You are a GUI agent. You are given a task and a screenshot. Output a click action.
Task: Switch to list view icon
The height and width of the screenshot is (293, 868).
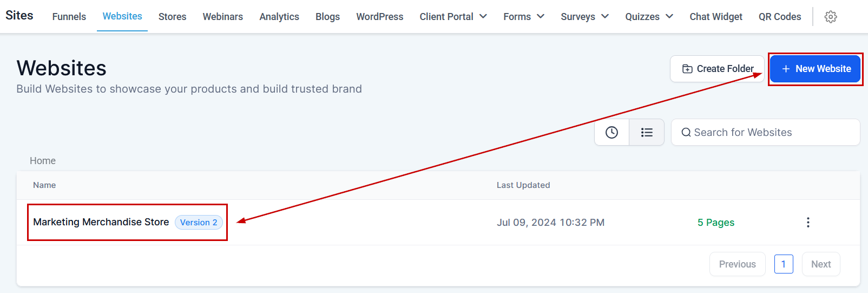(647, 133)
